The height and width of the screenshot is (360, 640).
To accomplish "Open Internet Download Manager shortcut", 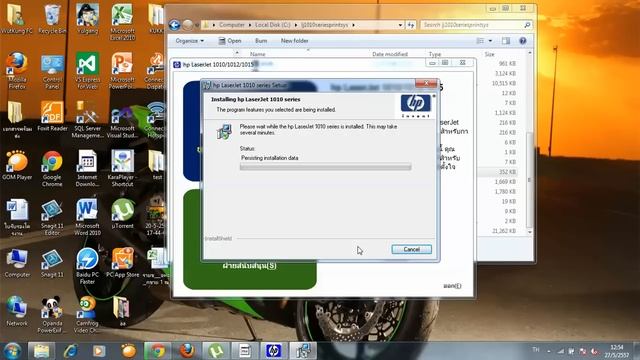I will tap(87, 168).
